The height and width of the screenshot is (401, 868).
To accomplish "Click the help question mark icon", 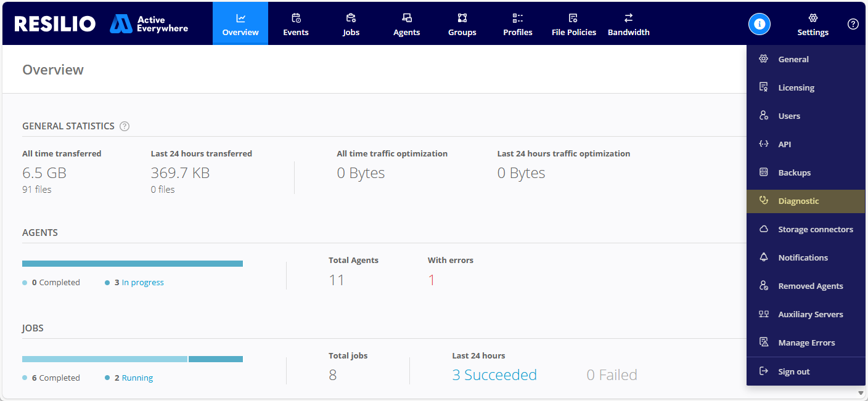I will coord(853,24).
